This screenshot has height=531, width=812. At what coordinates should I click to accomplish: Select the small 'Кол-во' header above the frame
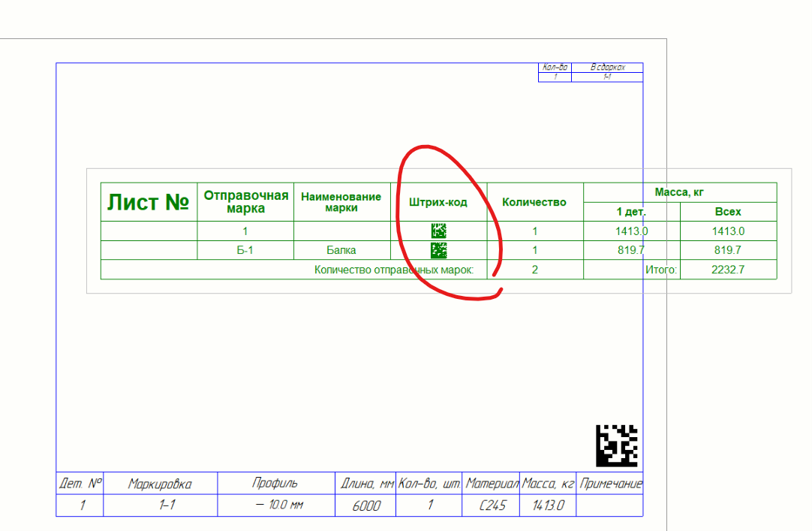click(555, 68)
